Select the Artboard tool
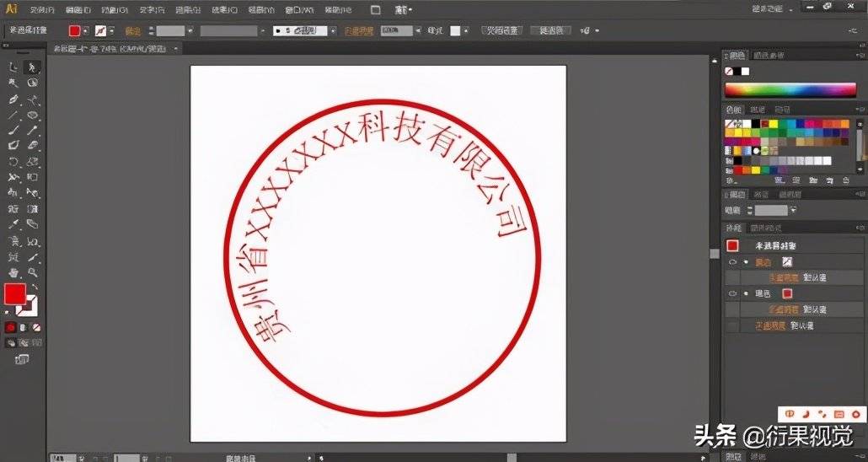 tap(13, 257)
